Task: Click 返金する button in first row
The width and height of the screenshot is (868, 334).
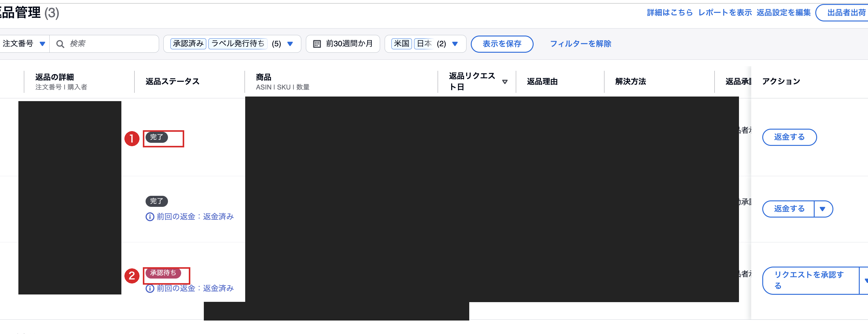Action: (x=789, y=137)
